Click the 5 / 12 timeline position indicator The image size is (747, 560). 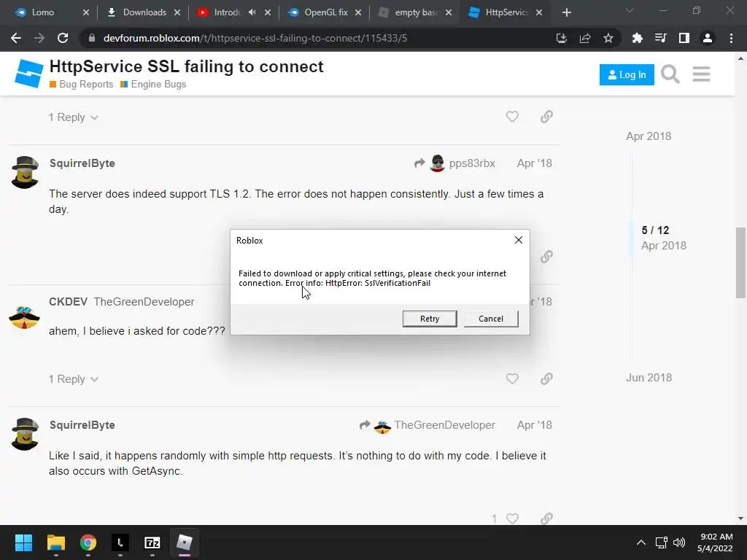655,230
